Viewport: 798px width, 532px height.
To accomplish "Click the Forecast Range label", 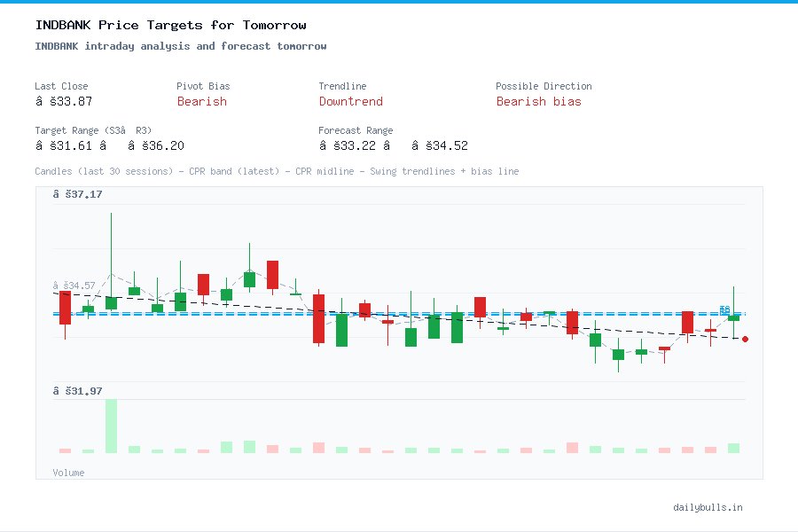I will coord(356,130).
